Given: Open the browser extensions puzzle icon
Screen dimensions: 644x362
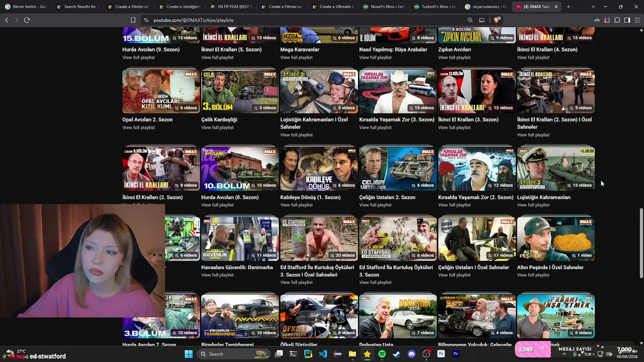Looking at the screenshot, I should [617, 20].
